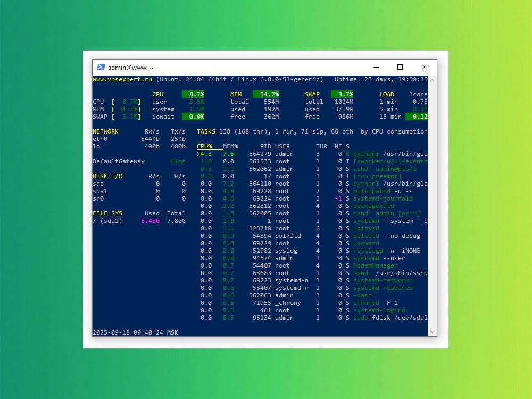This screenshot has width=532, height=399.
Task: Click the USER column header
Action: pos(282,147)
